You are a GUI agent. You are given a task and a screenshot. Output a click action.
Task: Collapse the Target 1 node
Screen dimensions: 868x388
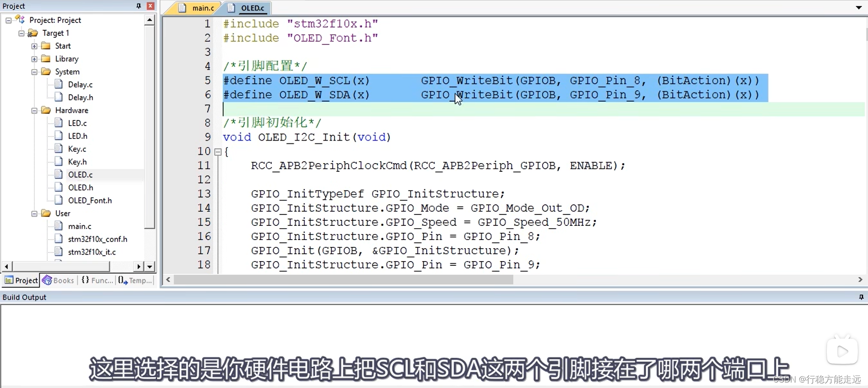point(21,33)
